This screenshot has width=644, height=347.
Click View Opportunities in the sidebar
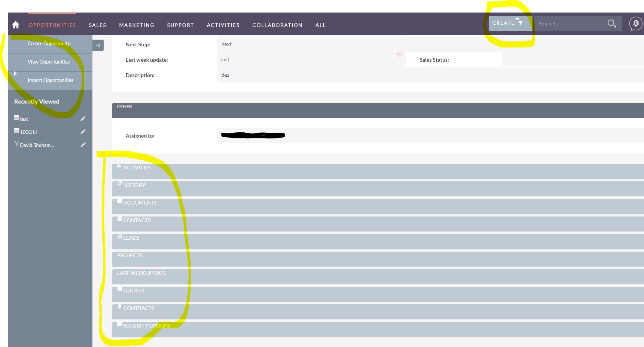click(x=49, y=62)
